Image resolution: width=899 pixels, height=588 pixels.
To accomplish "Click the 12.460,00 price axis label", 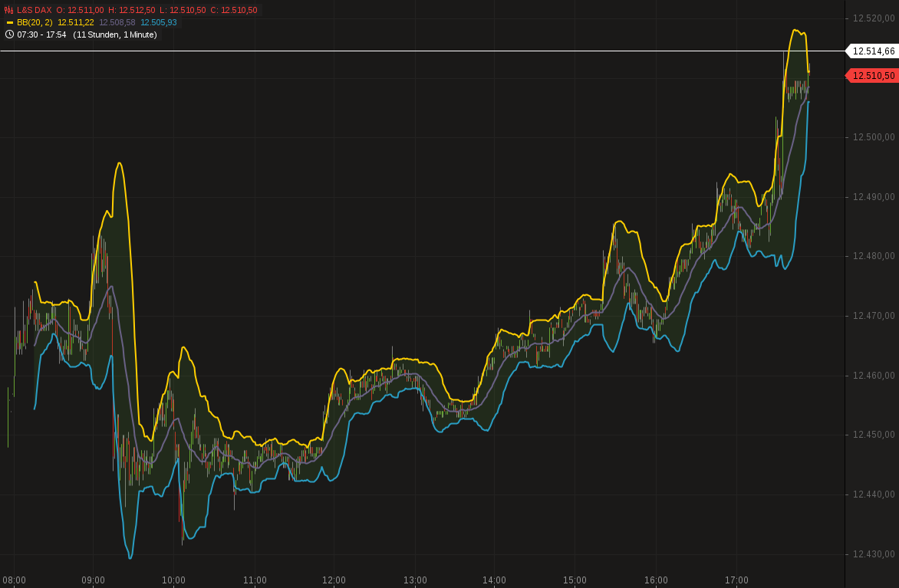I will (x=873, y=376).
